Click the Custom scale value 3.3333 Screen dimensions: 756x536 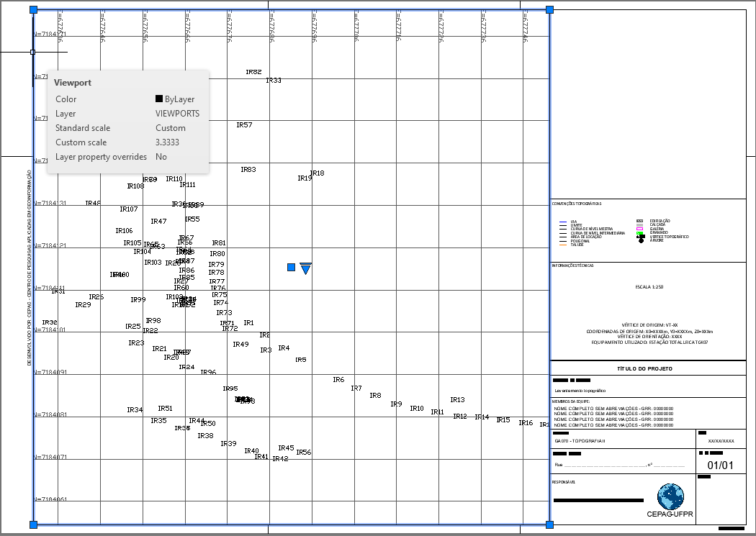coord(167,142)
